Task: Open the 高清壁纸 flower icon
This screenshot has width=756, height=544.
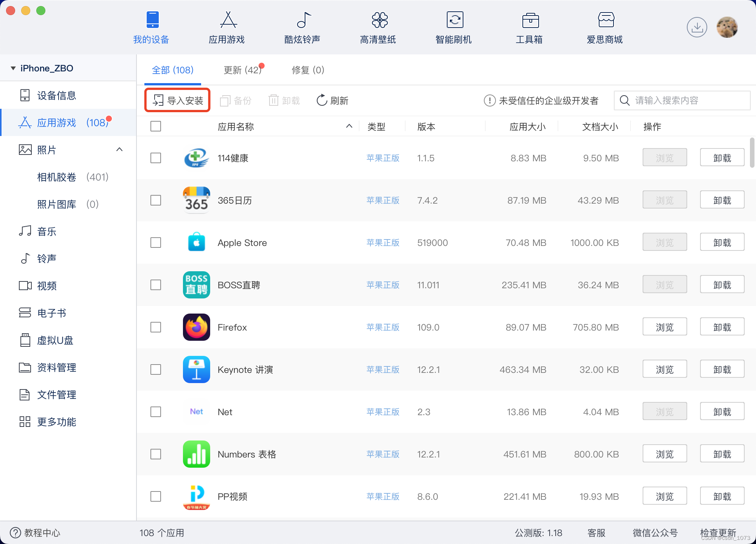Action: click(380, 20)
